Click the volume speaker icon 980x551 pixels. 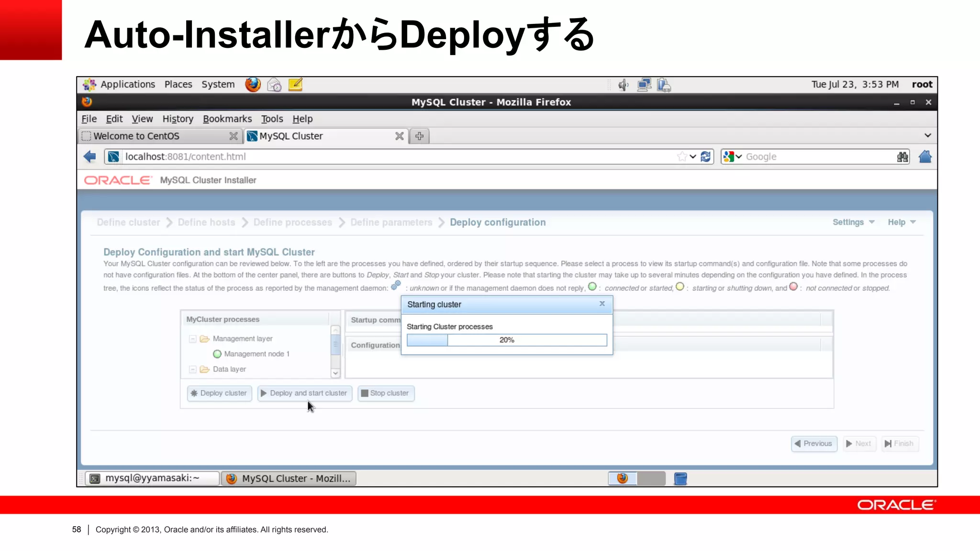tap(623, 85)
